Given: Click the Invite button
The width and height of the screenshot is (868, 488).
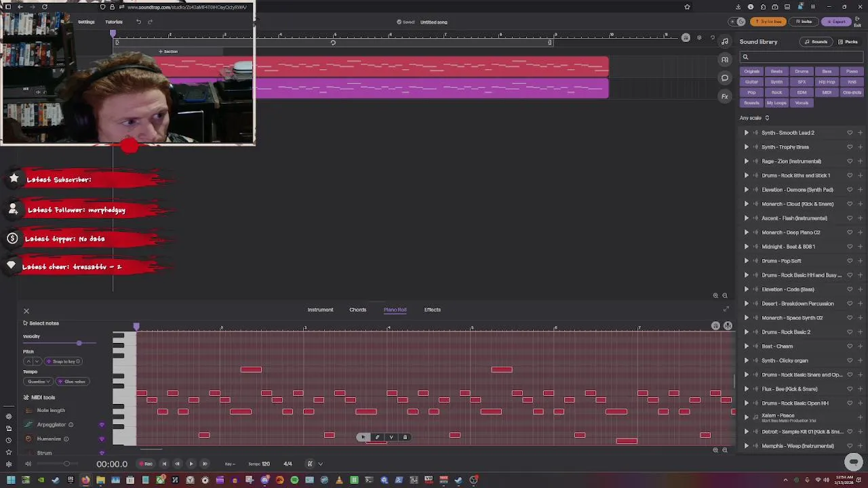Looking at the screenshot, I should tap(804, 22).
